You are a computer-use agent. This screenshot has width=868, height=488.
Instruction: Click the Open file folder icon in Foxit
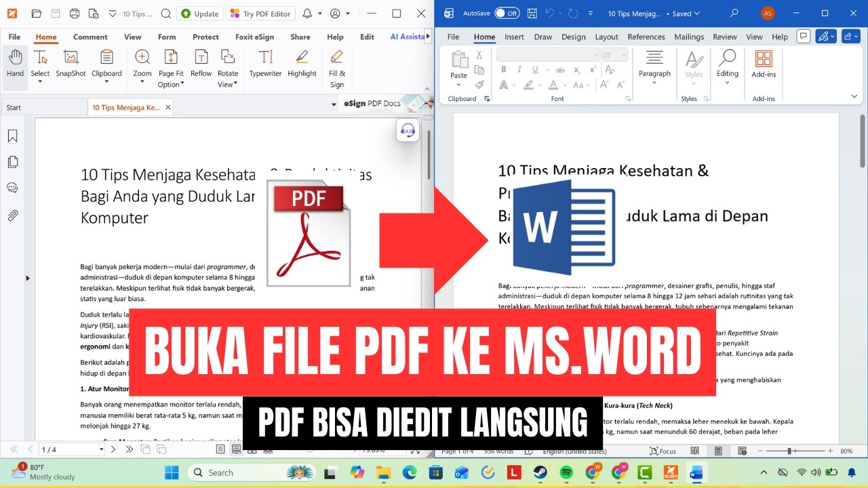37,14
